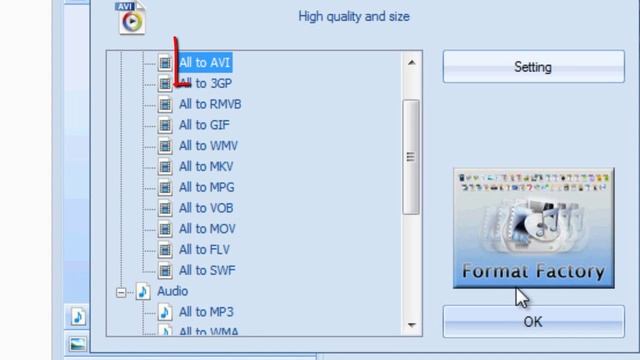Select the film icon beside All to MPG

pos(165,187)
